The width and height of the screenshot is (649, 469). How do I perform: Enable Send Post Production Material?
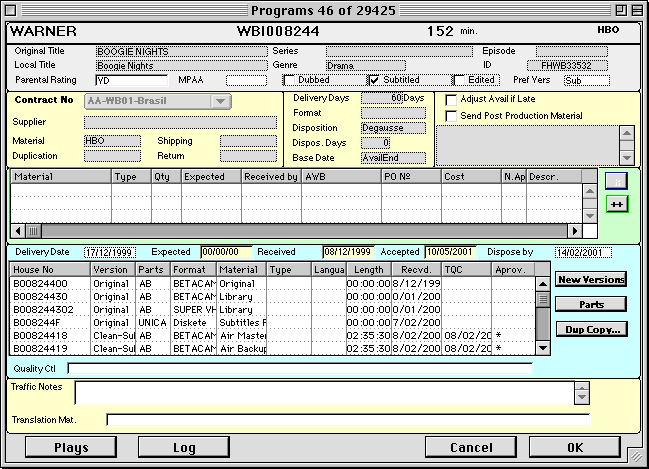tap(451, 116)
